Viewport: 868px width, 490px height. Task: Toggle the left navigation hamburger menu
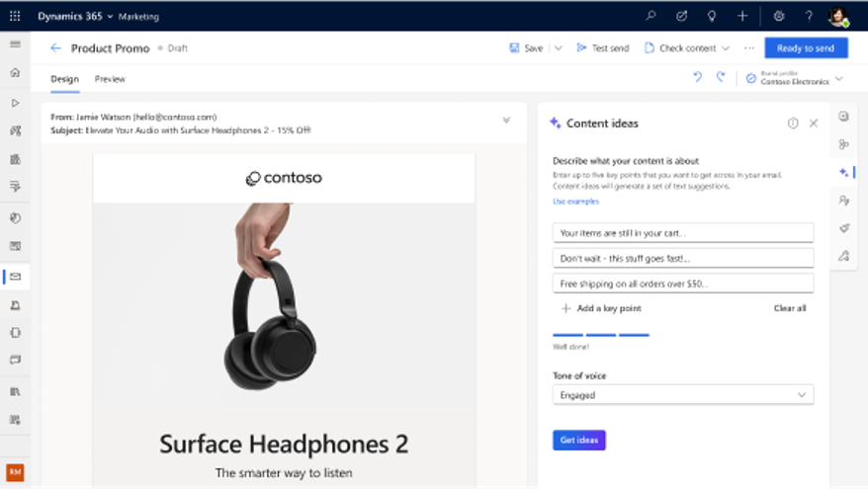point(15,44)
